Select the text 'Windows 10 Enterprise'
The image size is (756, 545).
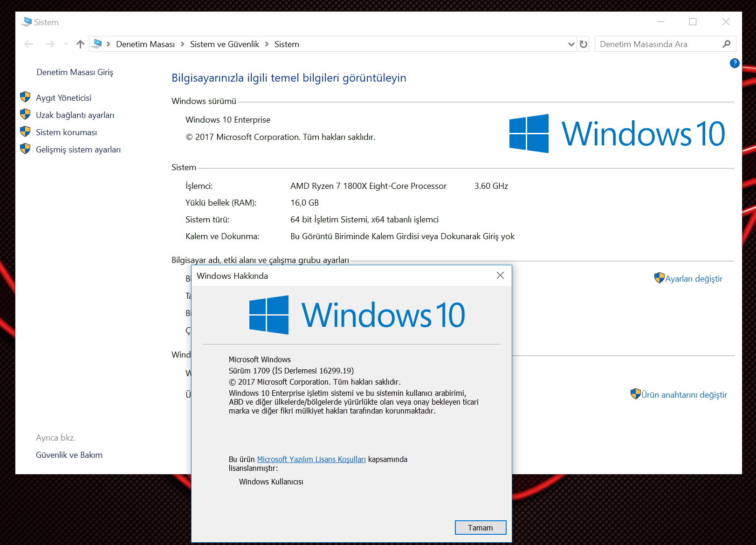228,120
